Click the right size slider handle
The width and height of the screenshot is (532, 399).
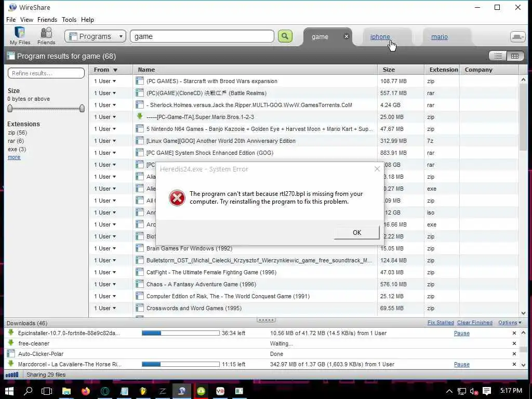(82, 108)
